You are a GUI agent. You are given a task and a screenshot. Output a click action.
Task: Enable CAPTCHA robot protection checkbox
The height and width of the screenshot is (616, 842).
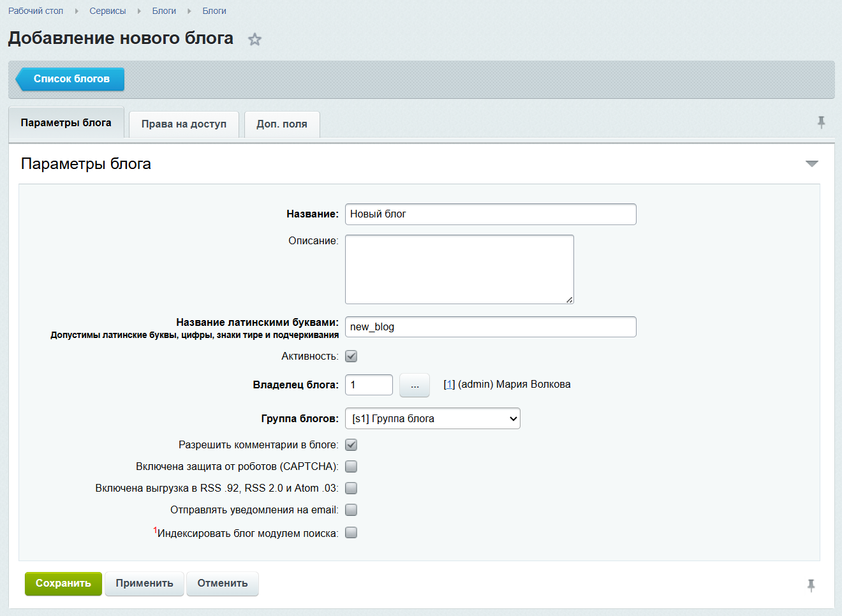(x=351, y=467)
